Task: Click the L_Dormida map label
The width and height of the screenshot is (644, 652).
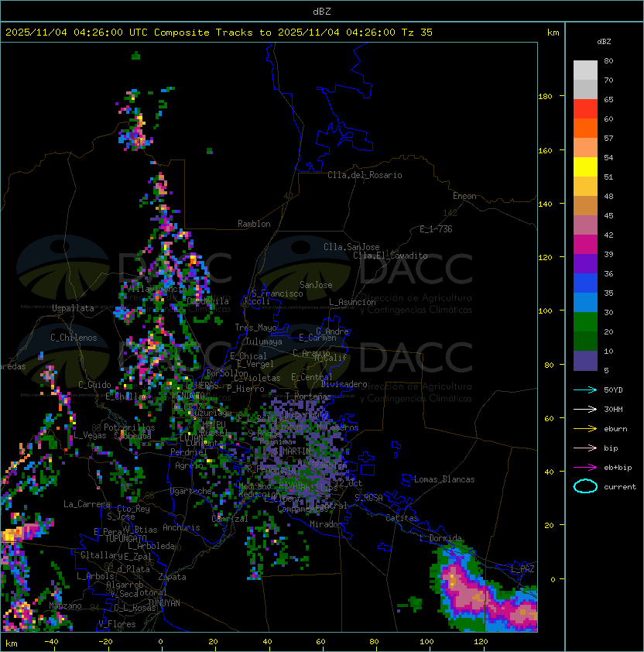Action: [x=440, y=538]
